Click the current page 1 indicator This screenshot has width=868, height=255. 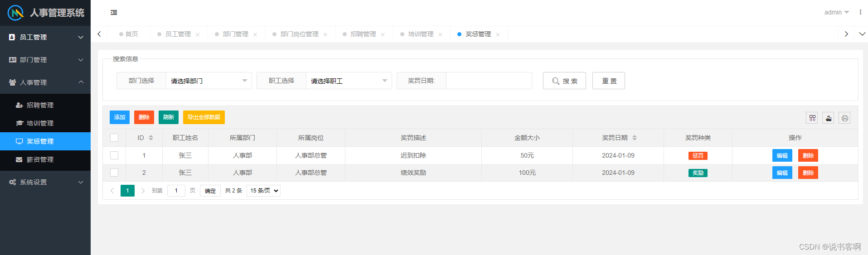point(127,191)
